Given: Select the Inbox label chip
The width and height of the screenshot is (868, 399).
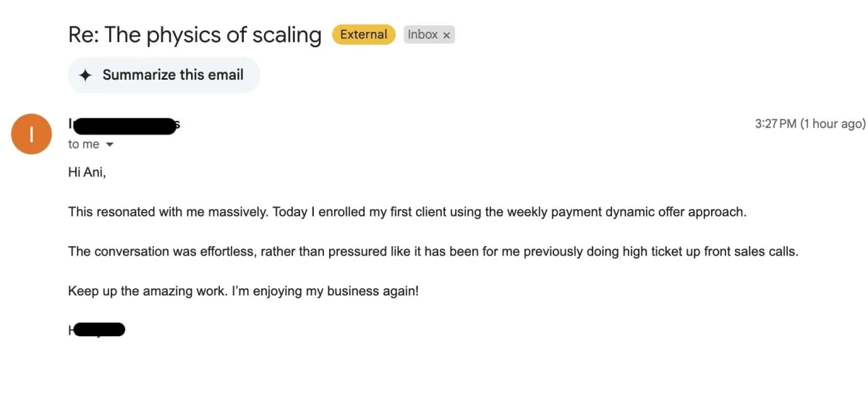Looking at the screenshot, I should [422, 35].
